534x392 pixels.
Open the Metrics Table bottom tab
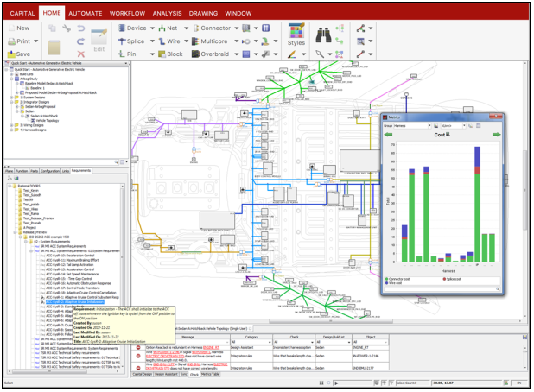(210, 375)
